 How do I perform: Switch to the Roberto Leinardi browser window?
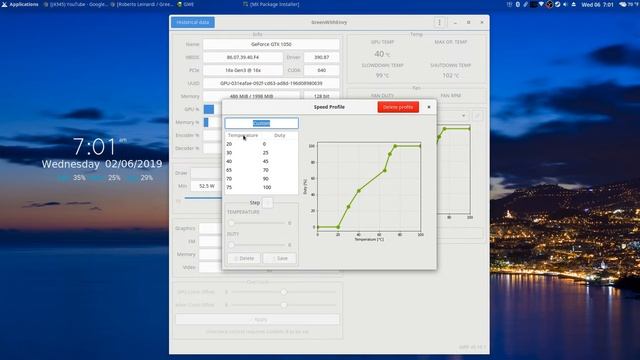143,4
